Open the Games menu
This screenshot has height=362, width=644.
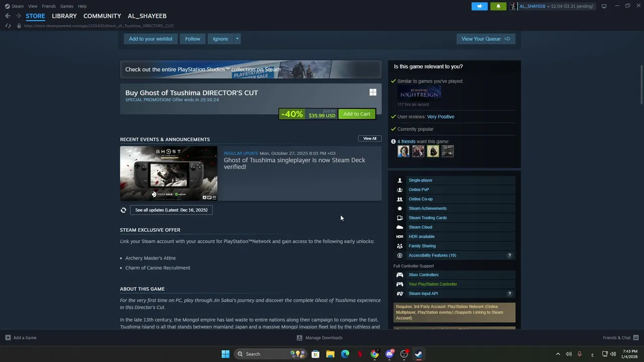coord(66,6)
